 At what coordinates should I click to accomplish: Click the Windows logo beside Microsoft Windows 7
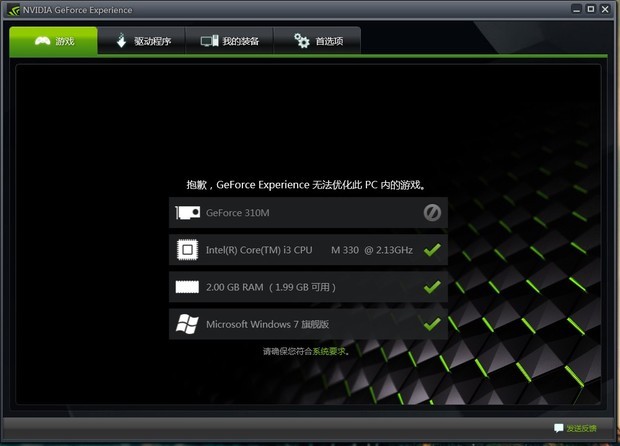click(x=187, y=324)
